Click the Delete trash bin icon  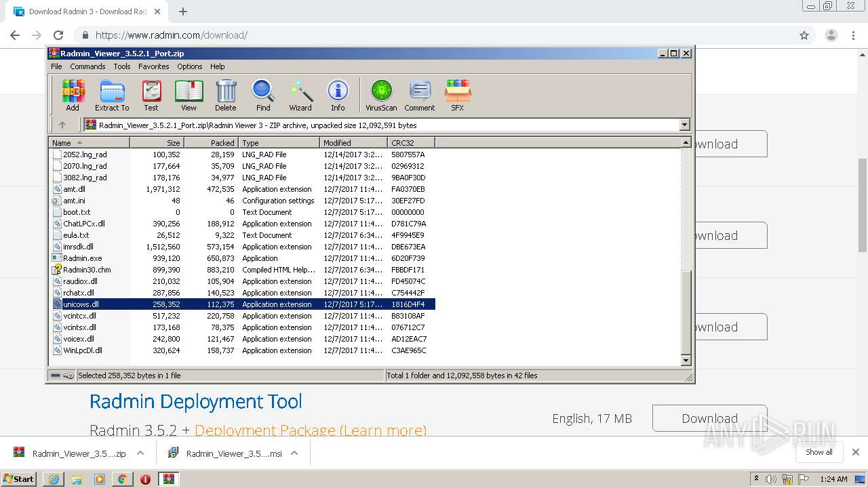(x=226, y=95)
